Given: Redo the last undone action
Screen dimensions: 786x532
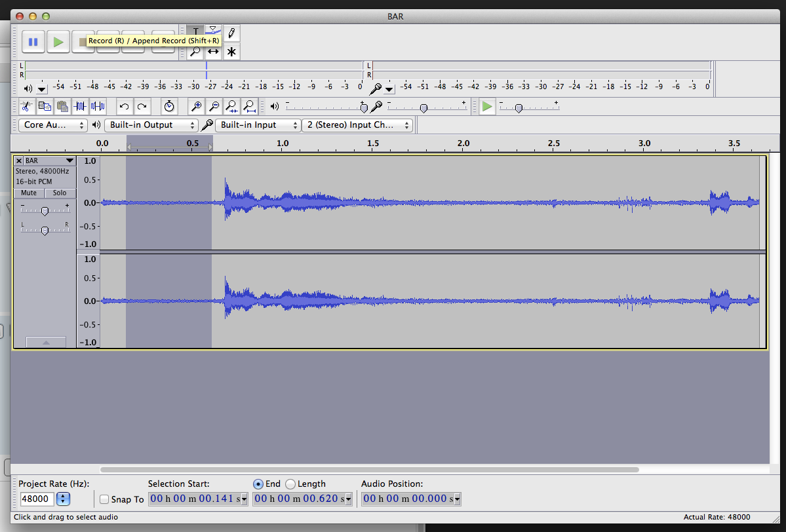Looking at the screenshot, I should [142, 106].
